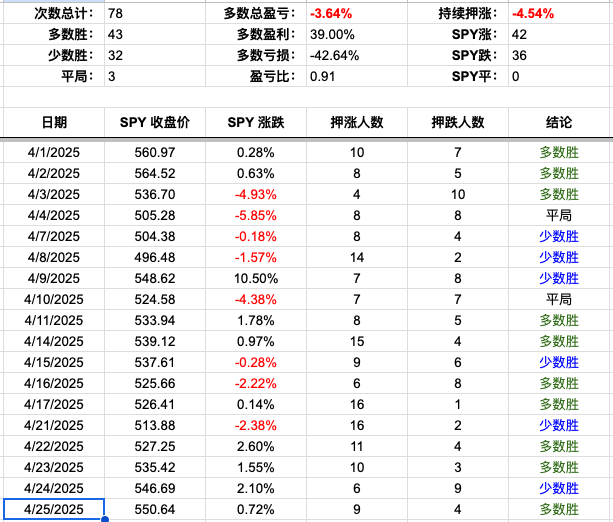The height and width of the screenshot is (522, 613).
Task: Select the 10.50% change cell
Action: 256,278
